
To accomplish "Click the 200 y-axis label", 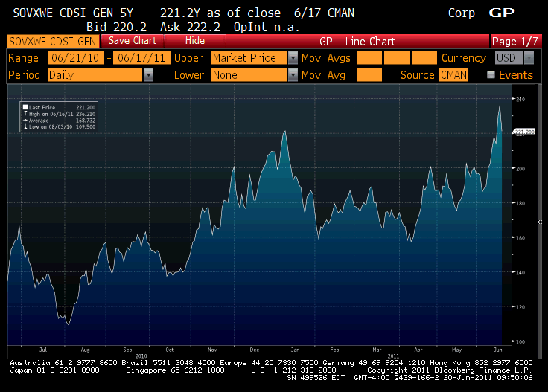I will (520, 168).
